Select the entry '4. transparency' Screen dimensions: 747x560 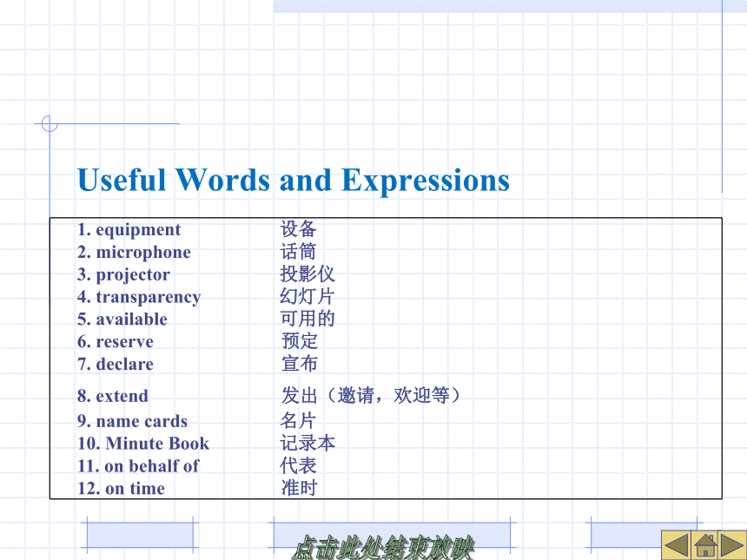[x=139, y=297]
